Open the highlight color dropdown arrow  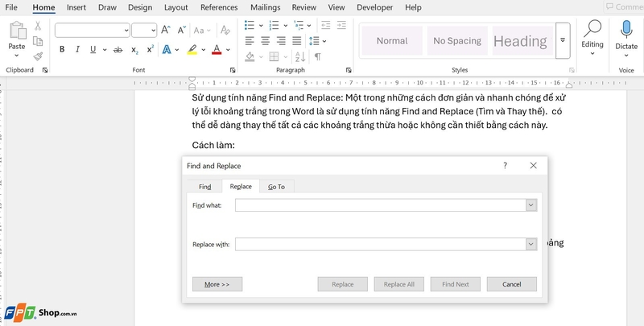(204, 50)
